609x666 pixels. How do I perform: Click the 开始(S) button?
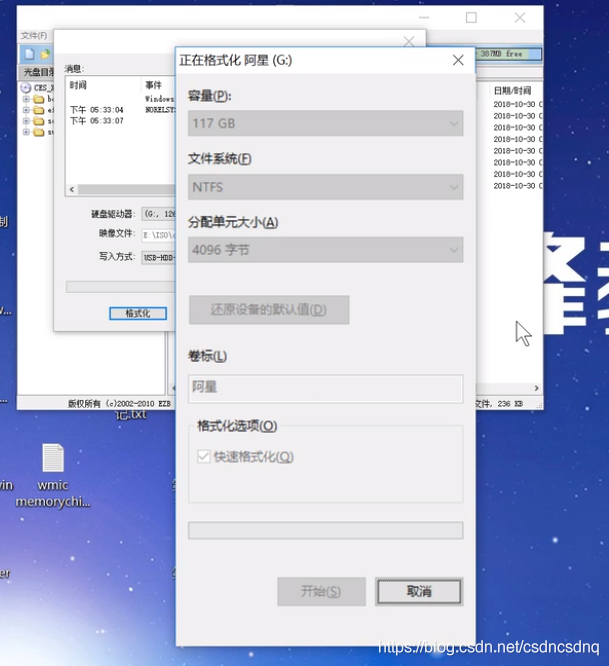point(321,591)
